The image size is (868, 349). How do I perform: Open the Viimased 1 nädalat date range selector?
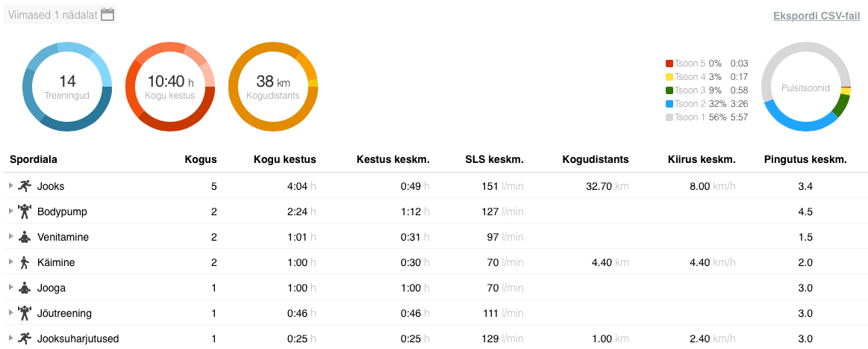[x=52, y=14]
